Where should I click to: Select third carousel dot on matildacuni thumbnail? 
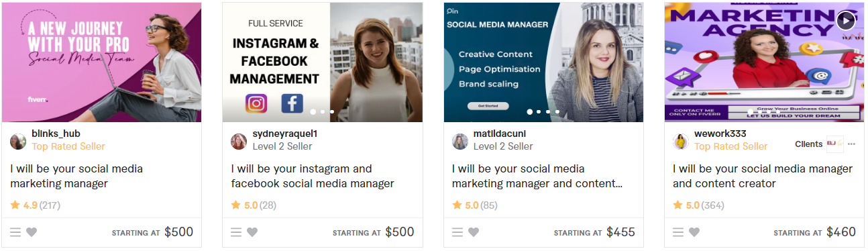coord(548,112)
